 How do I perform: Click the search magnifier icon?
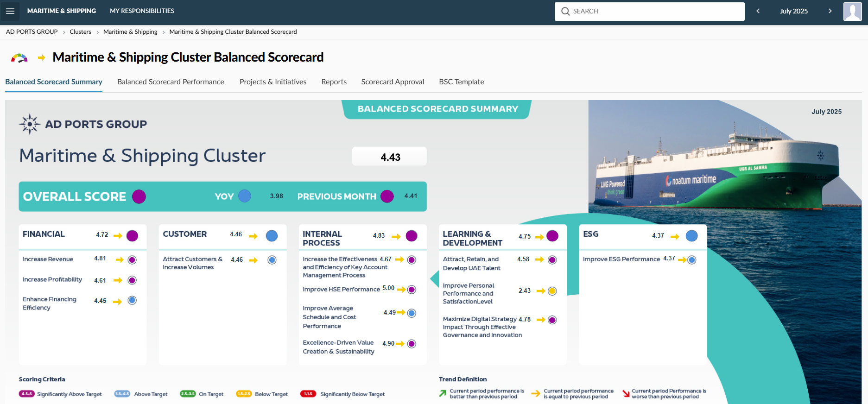coord(565,11)
